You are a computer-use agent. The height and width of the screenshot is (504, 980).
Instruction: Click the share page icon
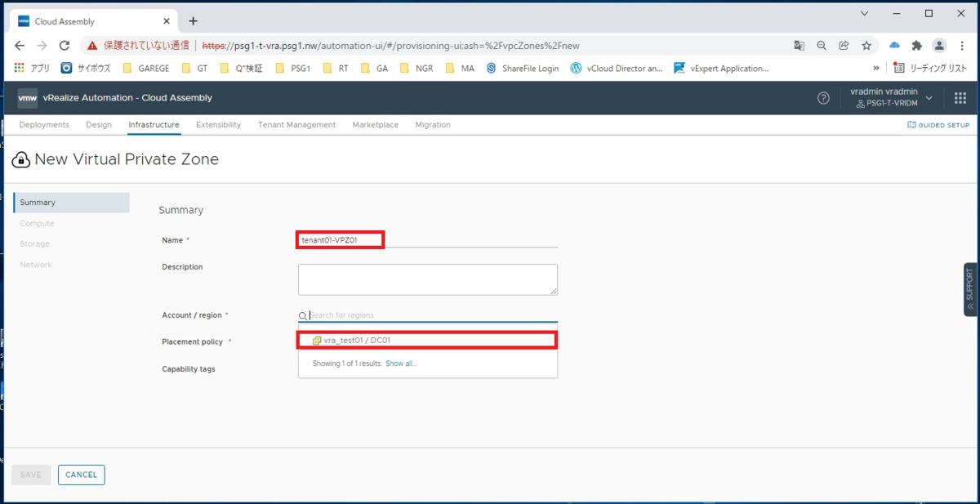point(844,46)
